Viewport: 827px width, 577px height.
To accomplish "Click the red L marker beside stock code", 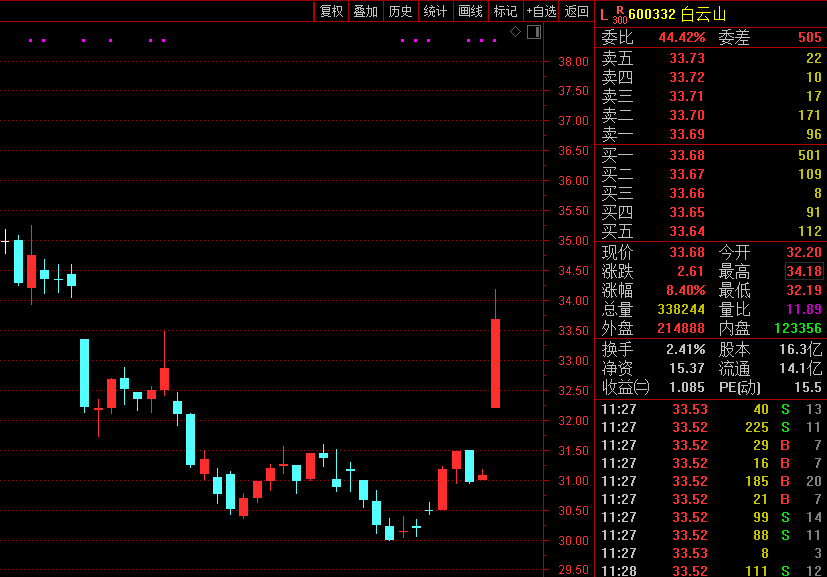I will 603,13.
